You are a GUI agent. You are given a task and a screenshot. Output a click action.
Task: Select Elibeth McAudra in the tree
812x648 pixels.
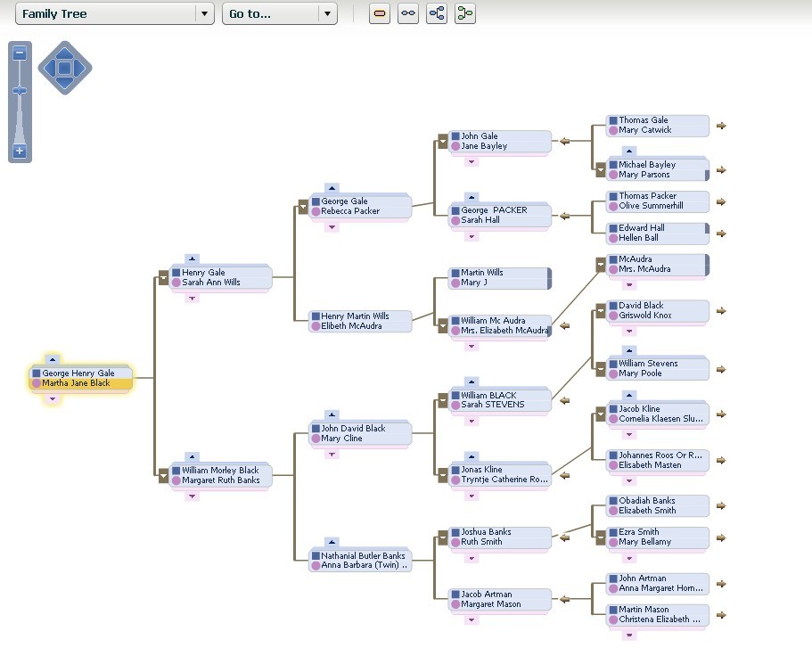[x=351, y=326]
